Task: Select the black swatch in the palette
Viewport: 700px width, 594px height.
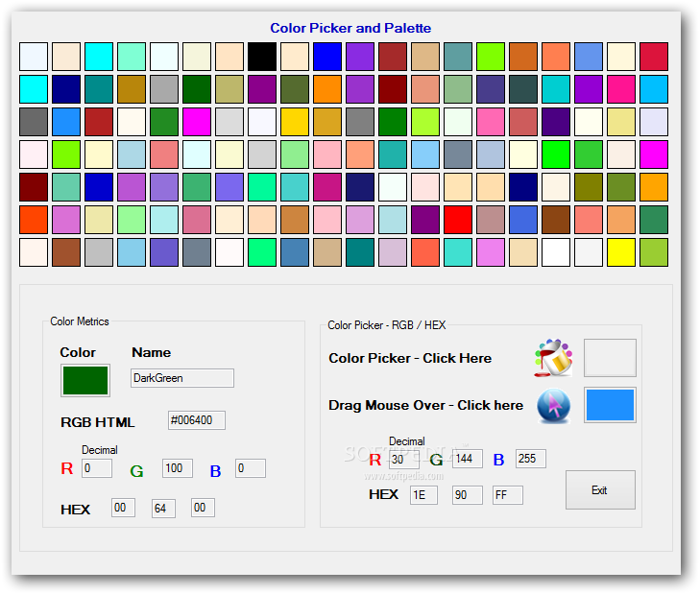Action: click(262, 57)
